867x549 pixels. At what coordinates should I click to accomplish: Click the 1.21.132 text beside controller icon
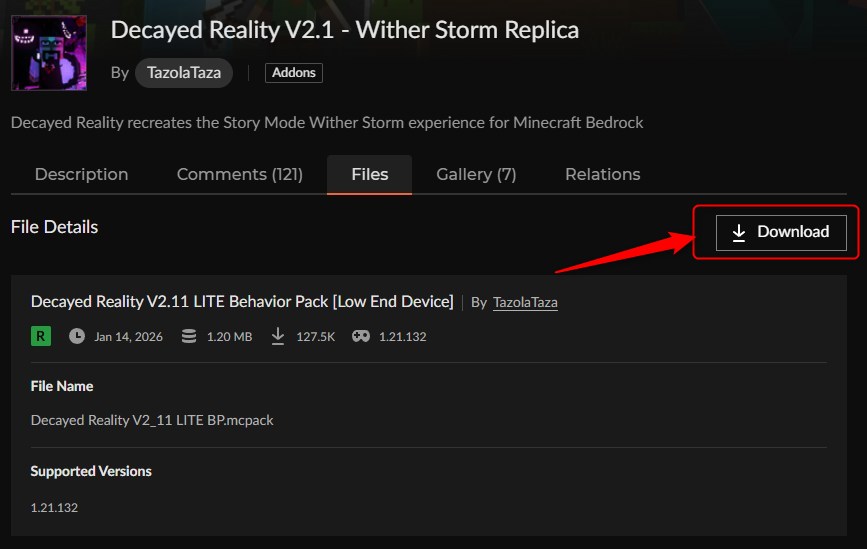(x=403, y=337)
